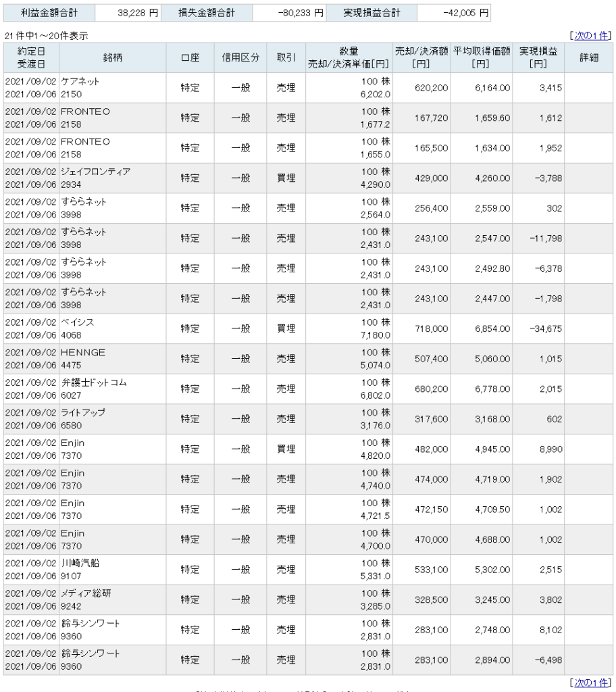Click the 弁護士ドットコム stock name
This screenshot has height=692, width=616.
[94, 382]
